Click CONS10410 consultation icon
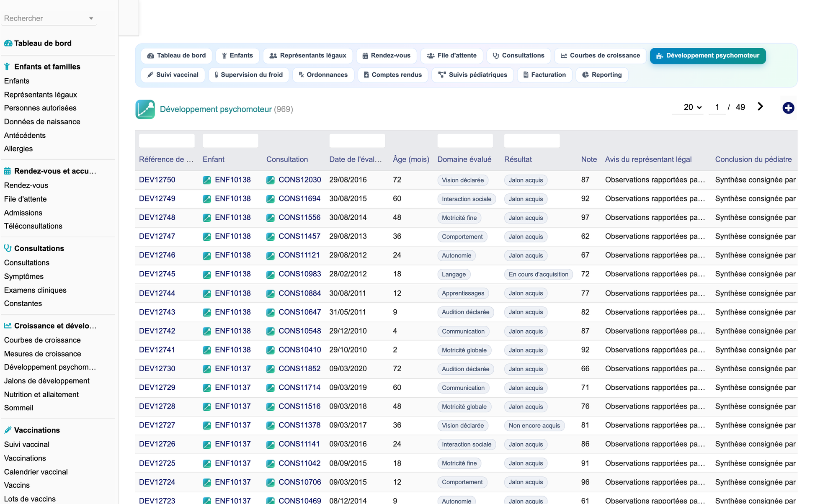This screenshot has height=504, width=815. click(271, 350)
